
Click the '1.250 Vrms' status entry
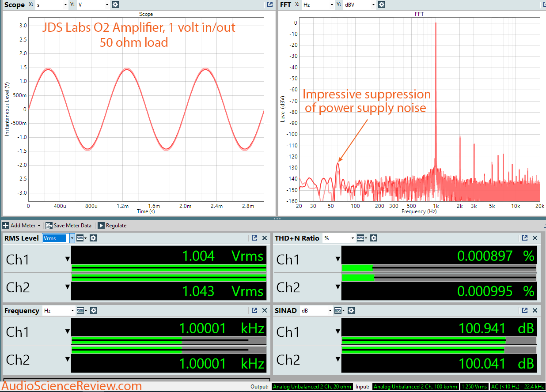(474, 387)
